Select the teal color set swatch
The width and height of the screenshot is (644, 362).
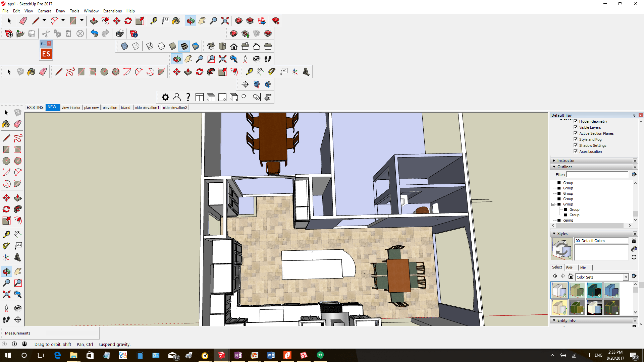point(594,290)
